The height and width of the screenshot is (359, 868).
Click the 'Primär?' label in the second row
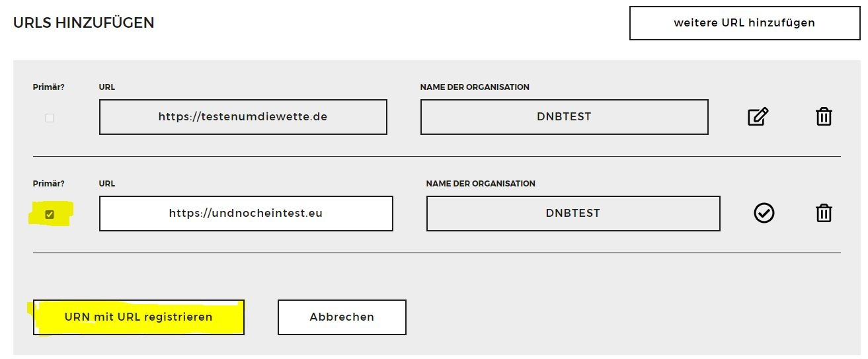pos(49,184)
